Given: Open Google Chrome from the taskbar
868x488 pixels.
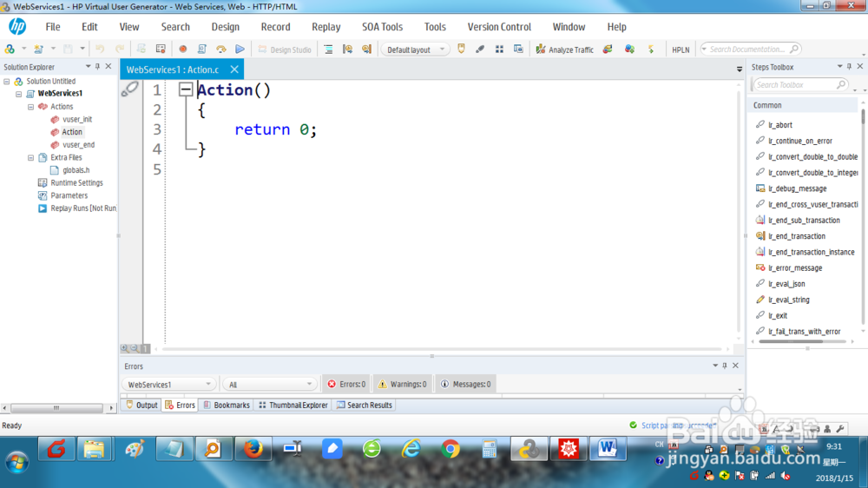Looking at the screenshot, I should pyautogui.click(x=450, y=449).
